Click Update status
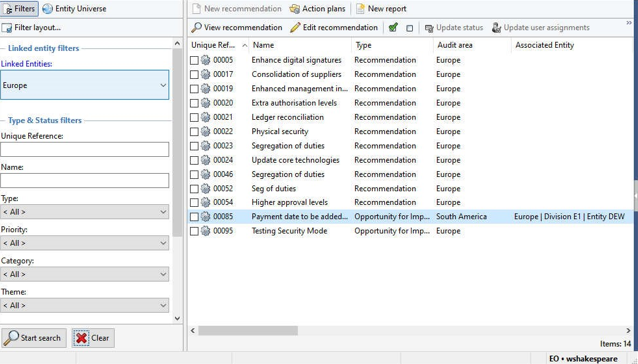The width and height of the screenshot is (638, 364). pos(454,28)
